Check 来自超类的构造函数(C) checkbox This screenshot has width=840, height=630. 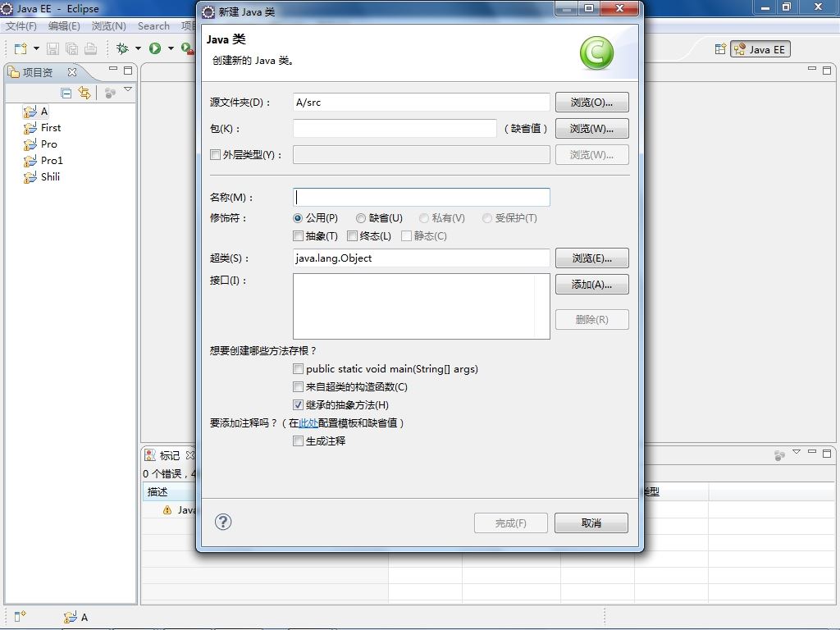(x=299, y=387)
